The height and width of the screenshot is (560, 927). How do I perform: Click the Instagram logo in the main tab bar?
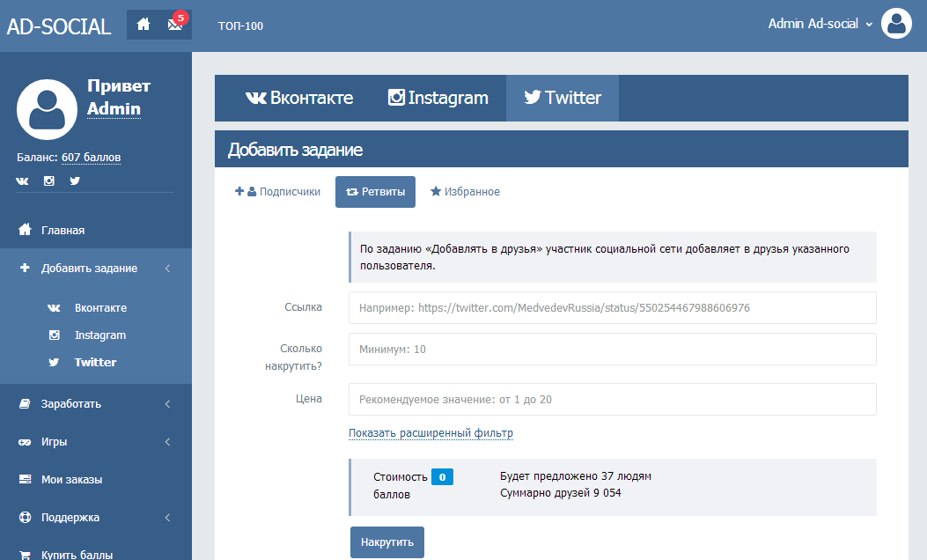(396, 97)
